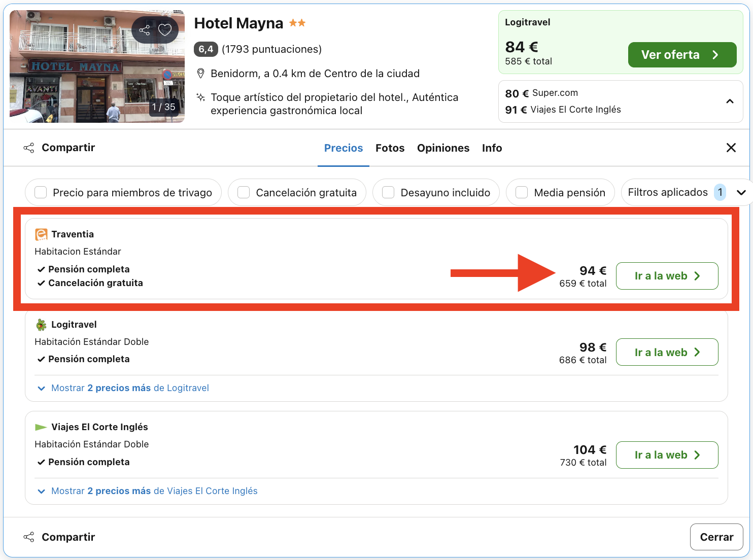753x560 pixels.
Task: Click the Viajes El Corte Inglés flag icon
Action: pyautogui.click(x=40, y=427)
